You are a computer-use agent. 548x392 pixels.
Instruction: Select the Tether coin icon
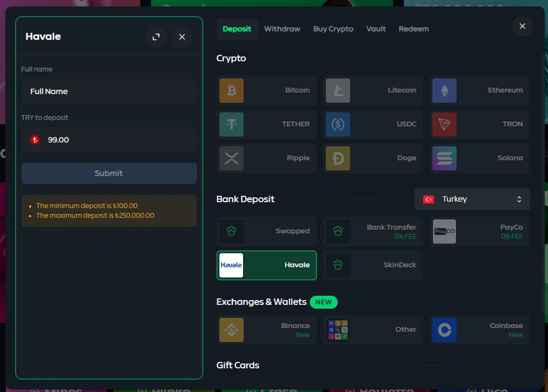tap(231, 124)
